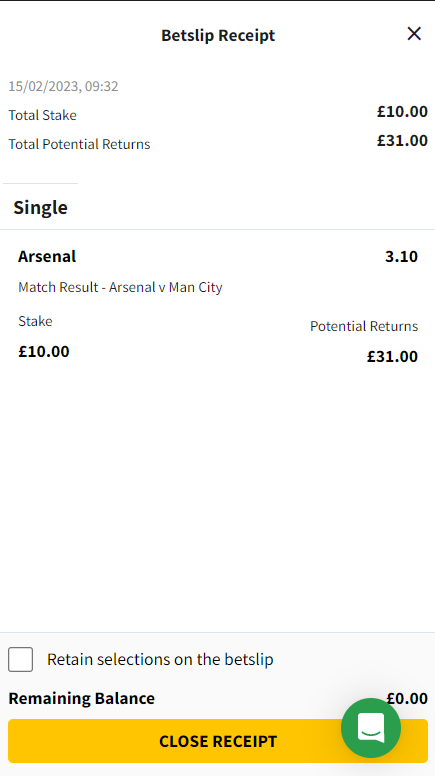Close the betslip receipt with the X icon

point(414,34)
